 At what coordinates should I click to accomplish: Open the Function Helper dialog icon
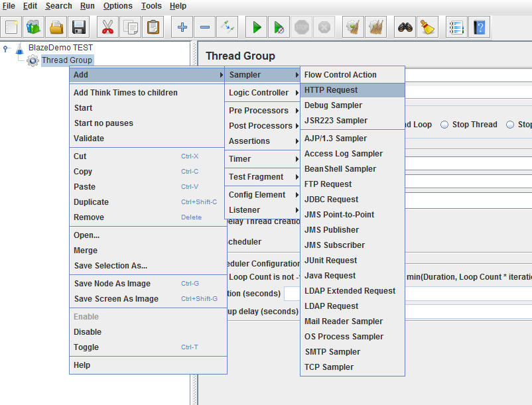[456, 27]
